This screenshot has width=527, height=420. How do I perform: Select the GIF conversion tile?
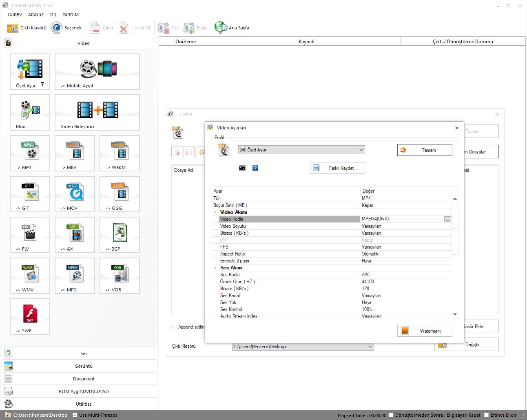pos(30,194)
